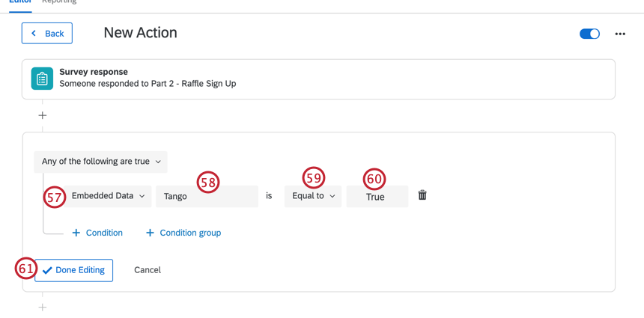Viewport: 644px width, 318px height.
Task: Click the survey response clipboard icon
Action: [x=42, y=79]
